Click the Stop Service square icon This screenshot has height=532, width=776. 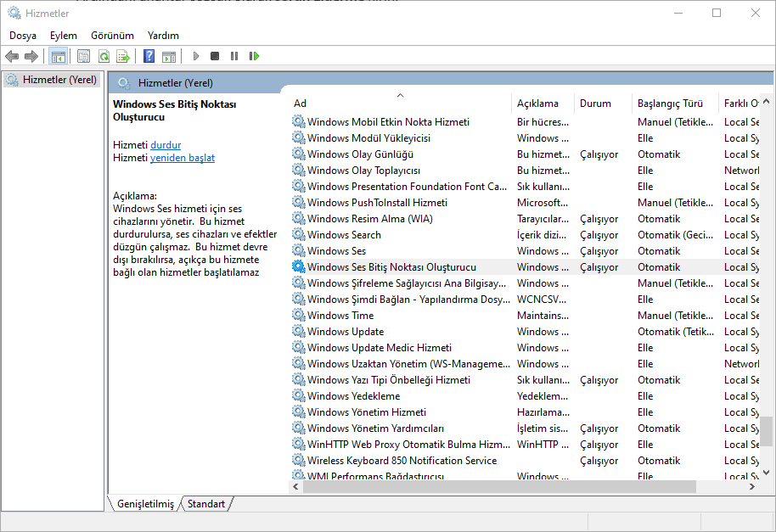215,56
